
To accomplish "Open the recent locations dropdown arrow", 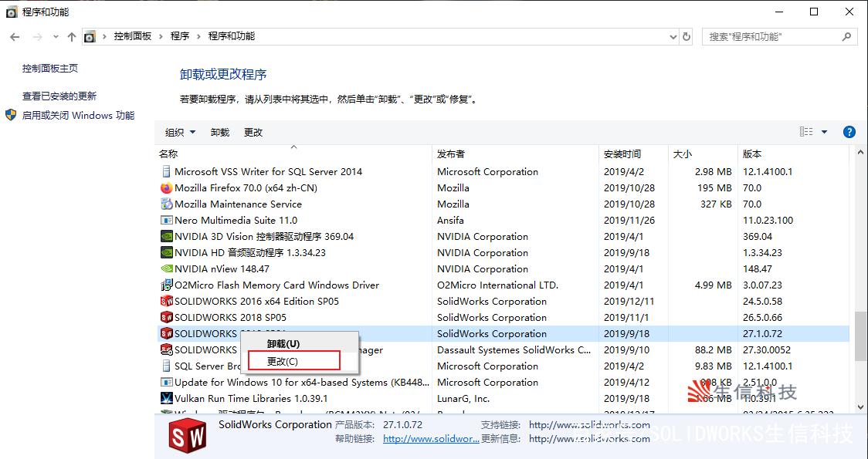I will click(56, 37).
